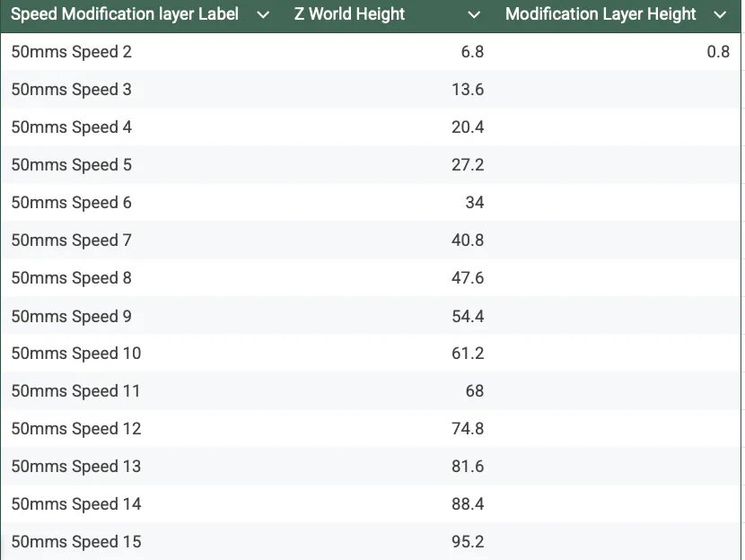Click the Z World Height value 34
The height and width of the screenshot is (560, 745).
(x=478, y=202)
